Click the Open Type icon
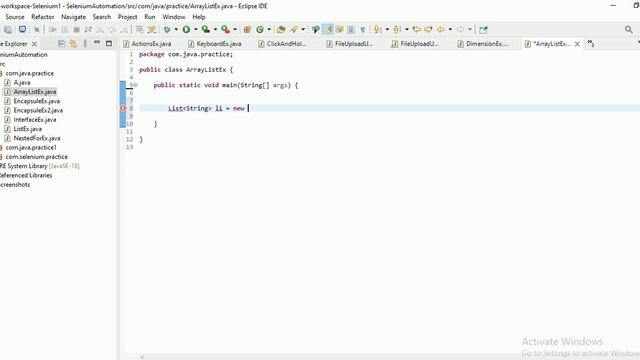Screen dimensions: 640x360 (281, 29)
